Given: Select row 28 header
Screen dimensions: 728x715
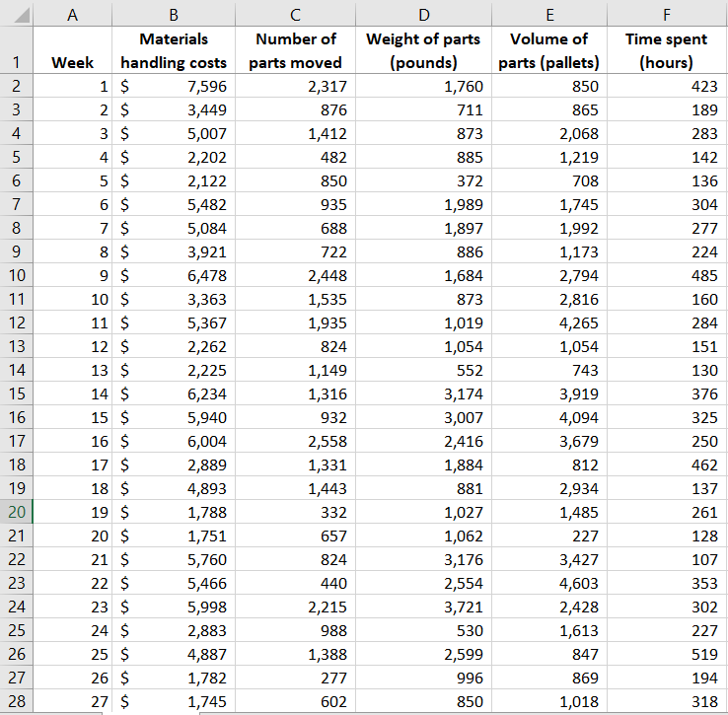Looking at the screenshot, I should pyautogui.click(x=16, y=701).
